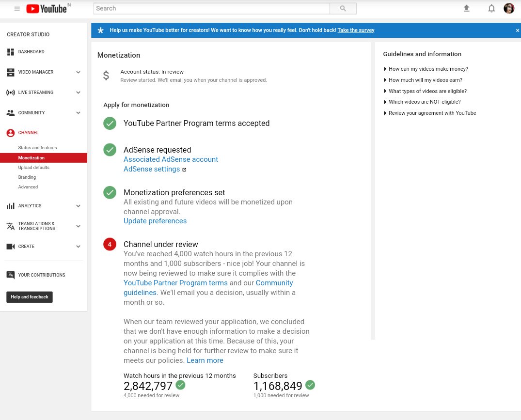Click the Analytics bar chart icon

pos(11,206)
